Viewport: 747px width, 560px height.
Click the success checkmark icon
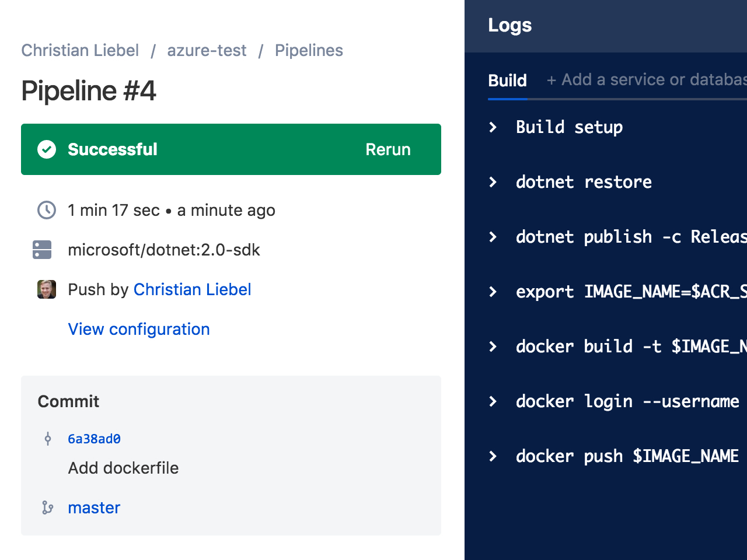[47, 149]
